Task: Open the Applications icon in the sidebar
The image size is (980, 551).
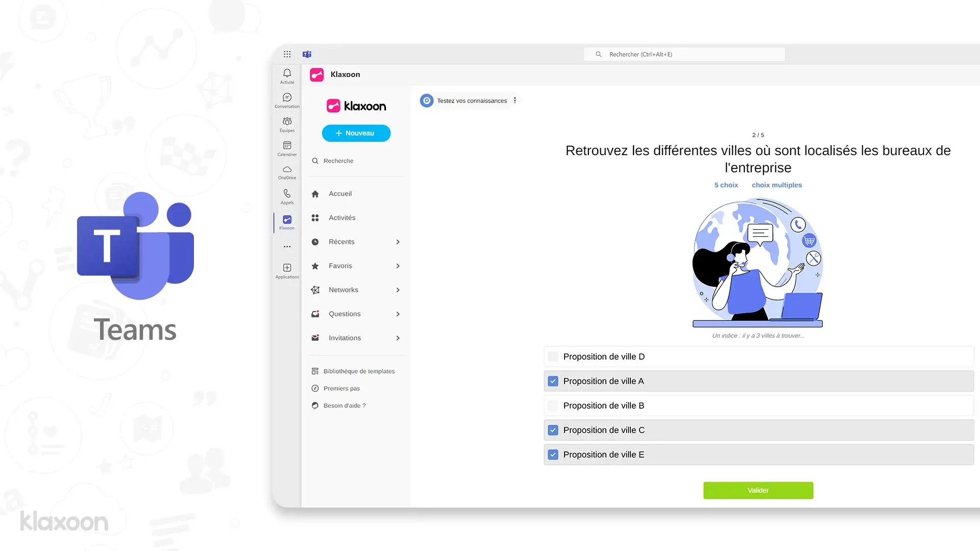Action: click(286, 270)
